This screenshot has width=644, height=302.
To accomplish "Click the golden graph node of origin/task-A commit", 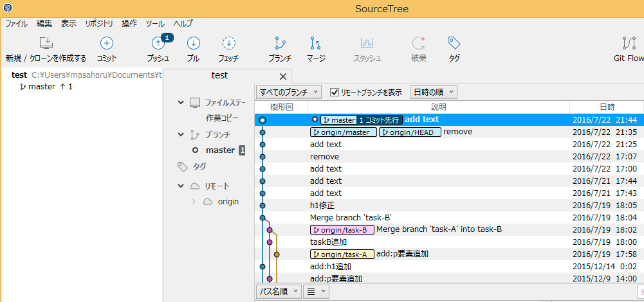I will pos(277,254).
